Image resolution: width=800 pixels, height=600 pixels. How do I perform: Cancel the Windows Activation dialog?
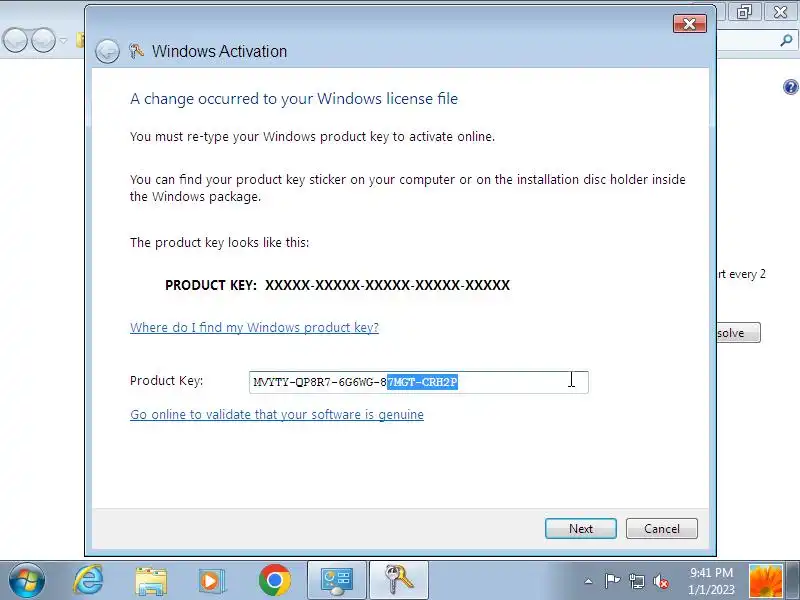point(662,529)
